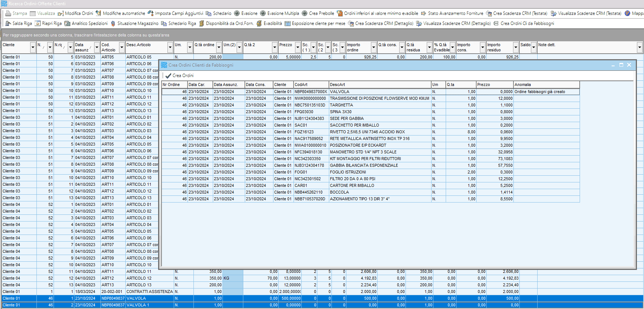Click the Visualizza toolbar icon
The width and height of the screenshot is (644, 309).
tap(33, 13)
